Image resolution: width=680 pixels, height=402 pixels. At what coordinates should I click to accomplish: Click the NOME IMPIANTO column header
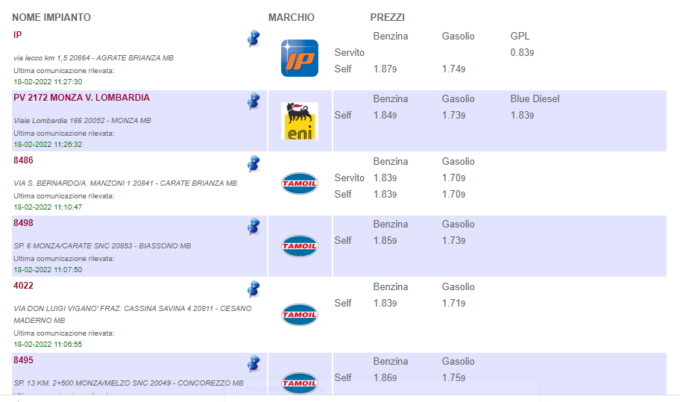coord(51,17)
